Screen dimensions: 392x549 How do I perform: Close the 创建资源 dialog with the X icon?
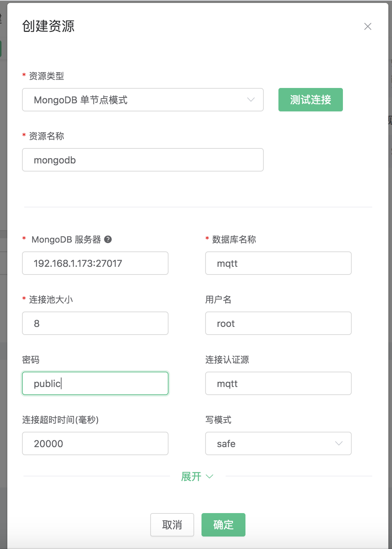367,26
